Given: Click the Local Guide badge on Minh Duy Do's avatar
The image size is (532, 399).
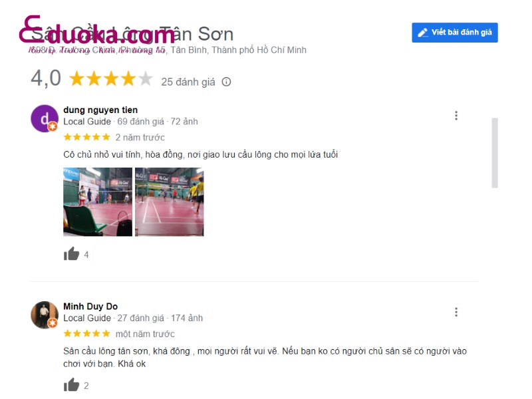Looking at the screenshot, I should (x=53, y=323).
